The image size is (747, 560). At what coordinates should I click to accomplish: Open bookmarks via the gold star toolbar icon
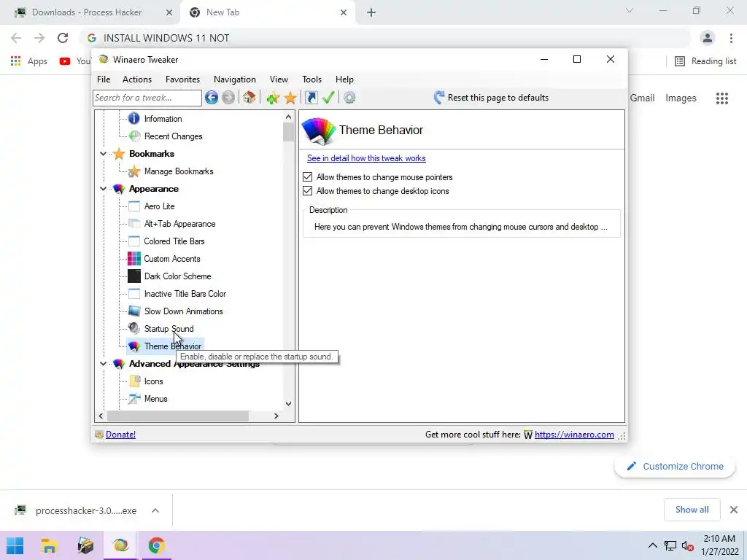point(290,98)
